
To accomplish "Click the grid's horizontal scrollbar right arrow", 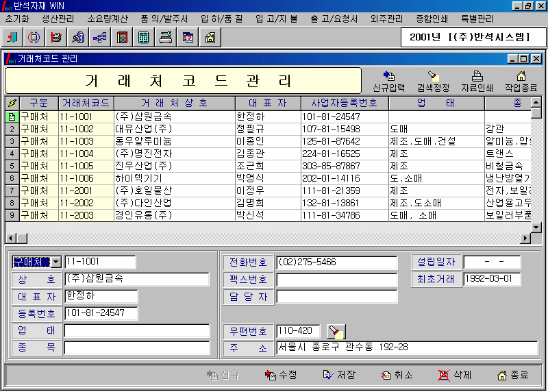I will (526, 238).
